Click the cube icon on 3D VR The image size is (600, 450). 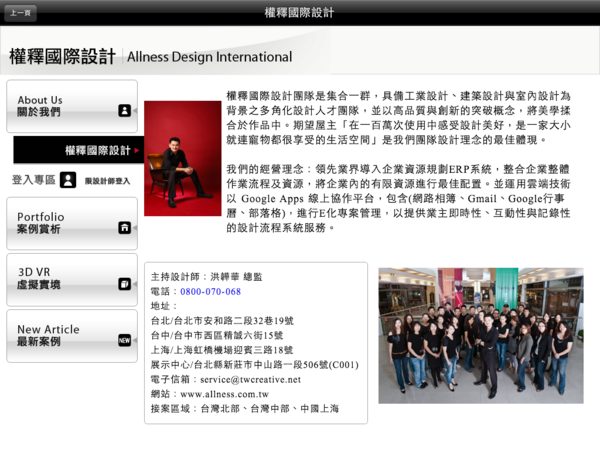coord(124,284)
